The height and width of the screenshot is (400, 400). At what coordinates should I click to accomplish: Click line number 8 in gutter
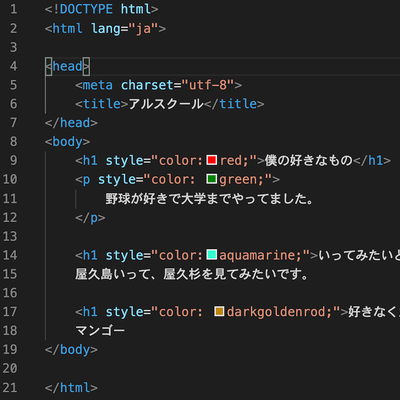[13, 141]
